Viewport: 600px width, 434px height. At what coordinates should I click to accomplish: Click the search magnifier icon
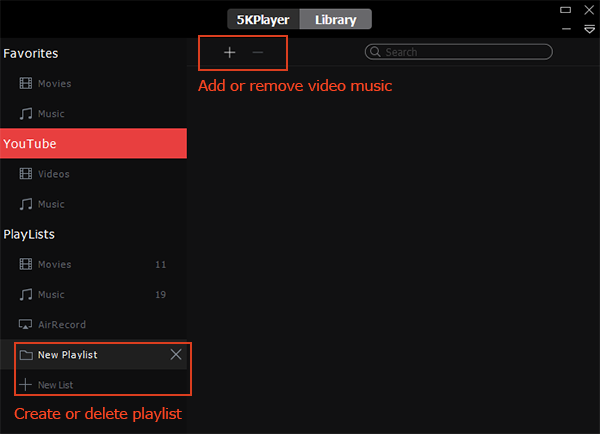(x=375, y=52)
